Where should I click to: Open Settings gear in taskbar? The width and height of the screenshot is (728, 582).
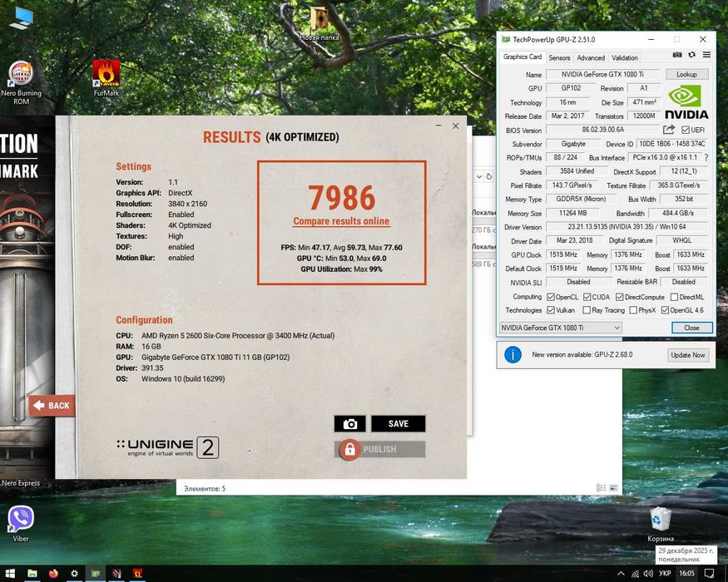[x=74, y=574]
